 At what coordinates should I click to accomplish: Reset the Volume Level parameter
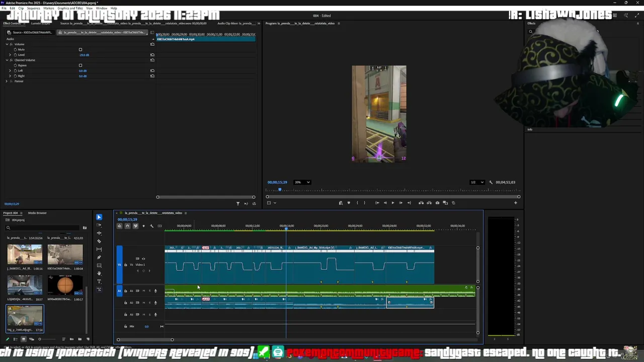point(152,55)
